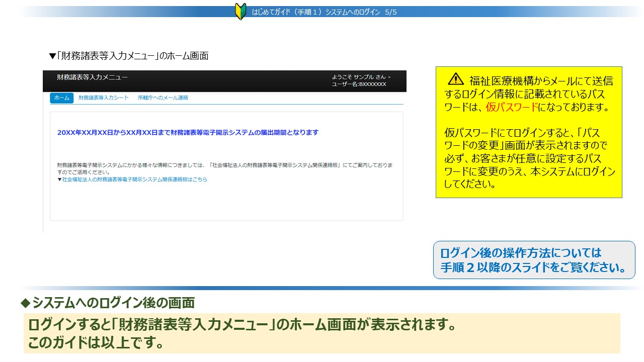The width and height of the screenshot is (644, 362).
Task: Click the warning triangle icon in yellow note
Action: click(455, 79)
